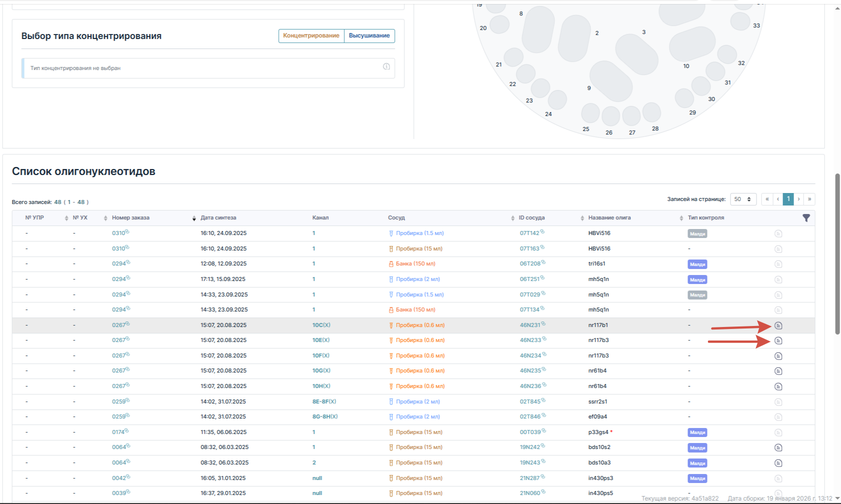This screenshot has width=841, height=504.
Task: Click the details icon in row 46N231
Action: pos(778,325)
